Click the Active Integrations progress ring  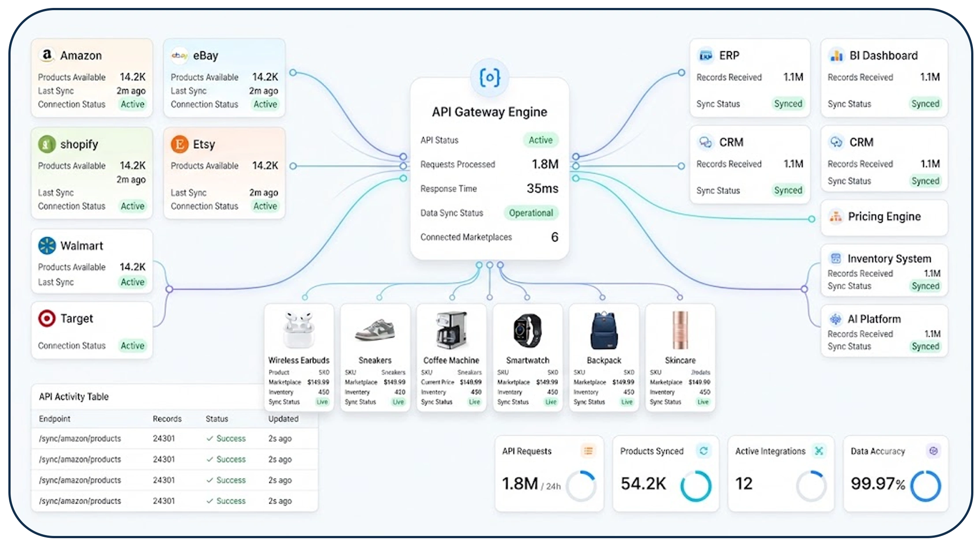[811, 486]
